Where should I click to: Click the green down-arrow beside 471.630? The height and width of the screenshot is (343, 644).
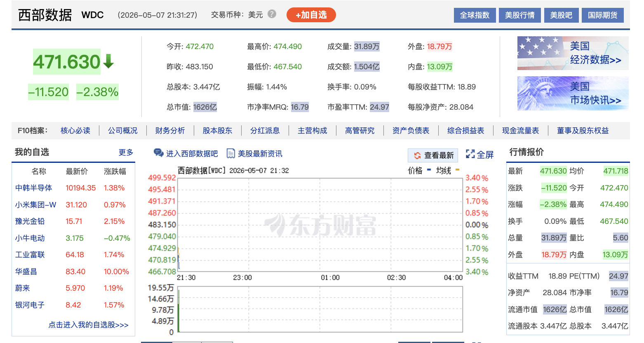(108, 61)
